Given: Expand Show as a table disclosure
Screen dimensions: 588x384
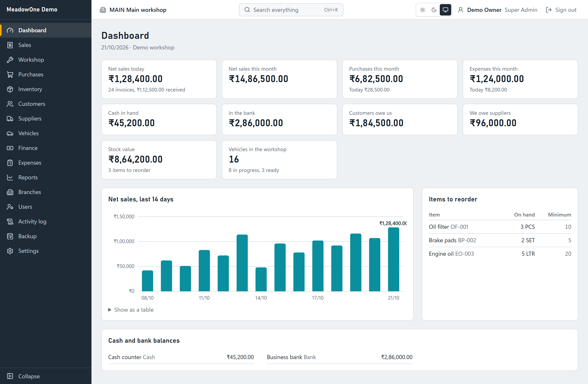Looking at the screenshot, I should (x=131, y=310).
